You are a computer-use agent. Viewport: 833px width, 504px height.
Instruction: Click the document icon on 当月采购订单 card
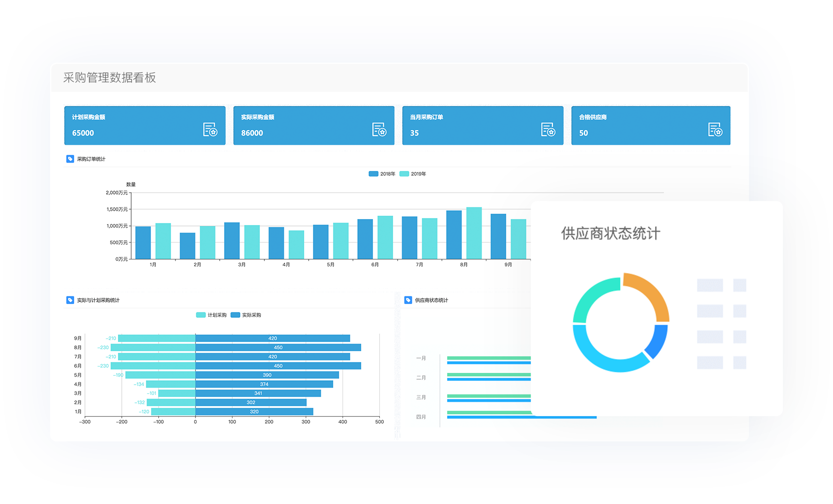tap(548, 130)
